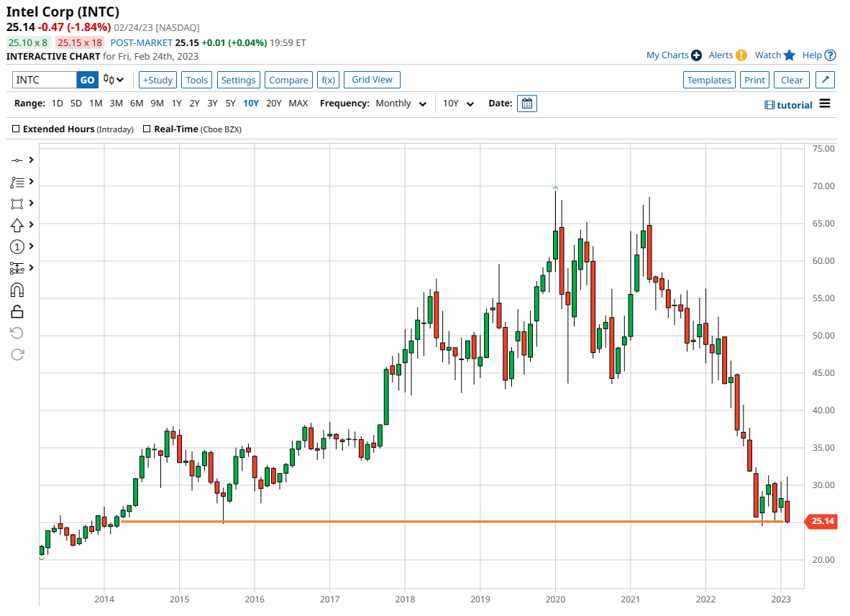Enable Real-Time Cboe BZX checkbox
Image resolution: width=850 pixels, height=616 pixels.
[x=147, y=129]
